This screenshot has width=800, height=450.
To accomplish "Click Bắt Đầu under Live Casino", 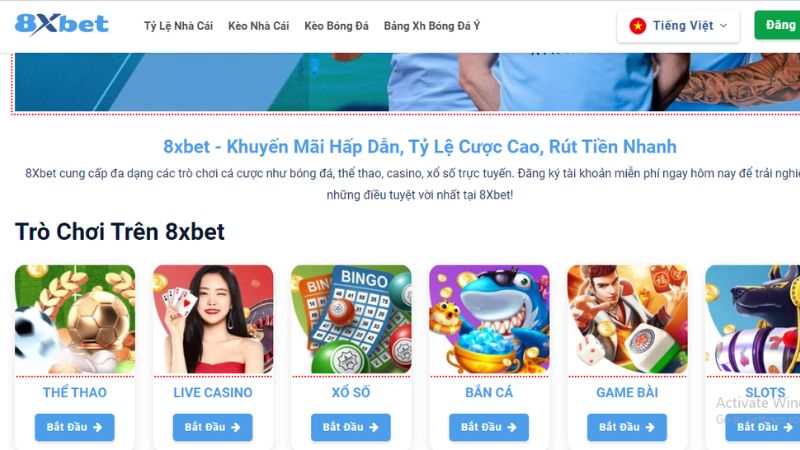I will pos(213,427).
